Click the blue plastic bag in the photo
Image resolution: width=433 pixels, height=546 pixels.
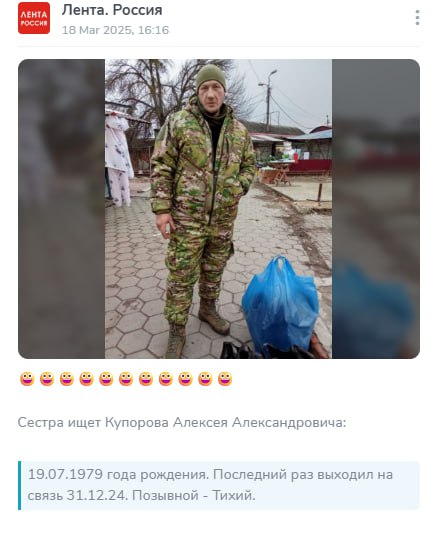tap(280, 303)
